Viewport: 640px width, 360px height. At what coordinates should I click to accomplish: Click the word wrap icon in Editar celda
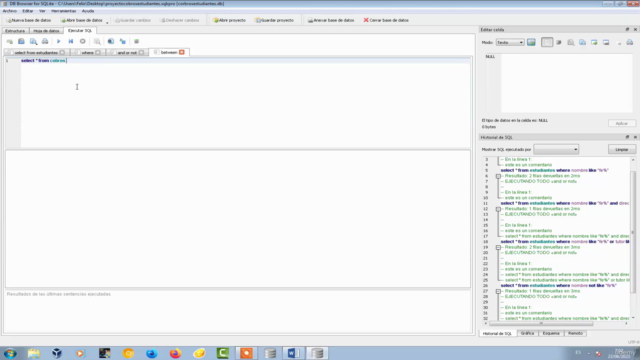[559, 42]
